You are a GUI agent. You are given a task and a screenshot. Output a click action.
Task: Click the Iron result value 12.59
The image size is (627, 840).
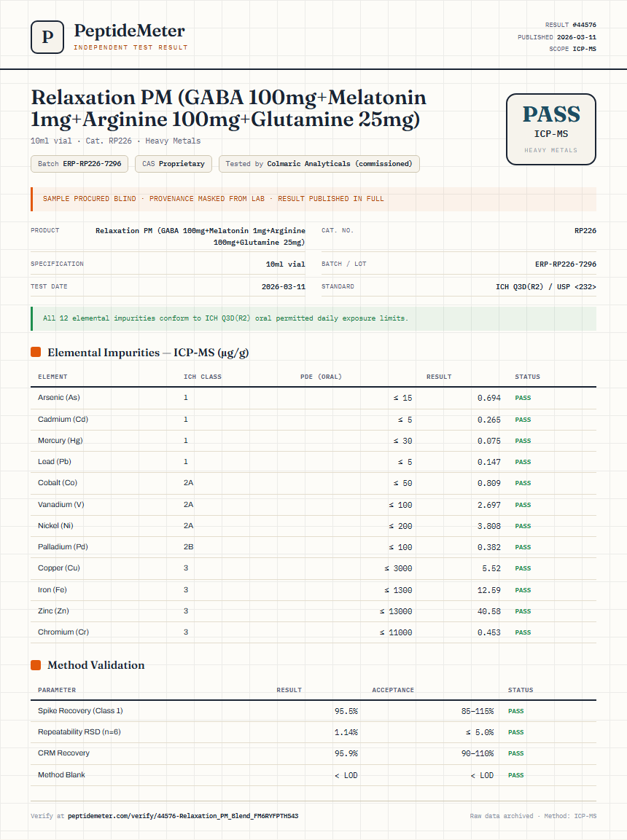tap(488, 590)
